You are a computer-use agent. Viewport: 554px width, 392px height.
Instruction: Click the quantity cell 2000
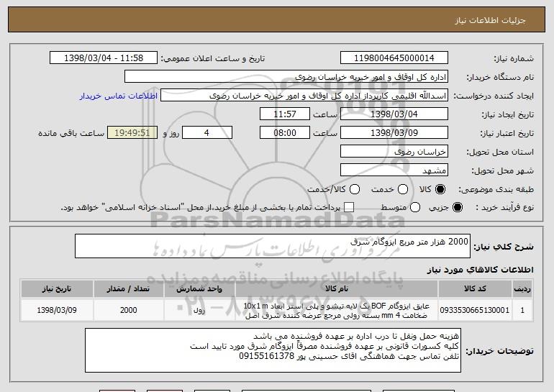click(x=128, y=310)
